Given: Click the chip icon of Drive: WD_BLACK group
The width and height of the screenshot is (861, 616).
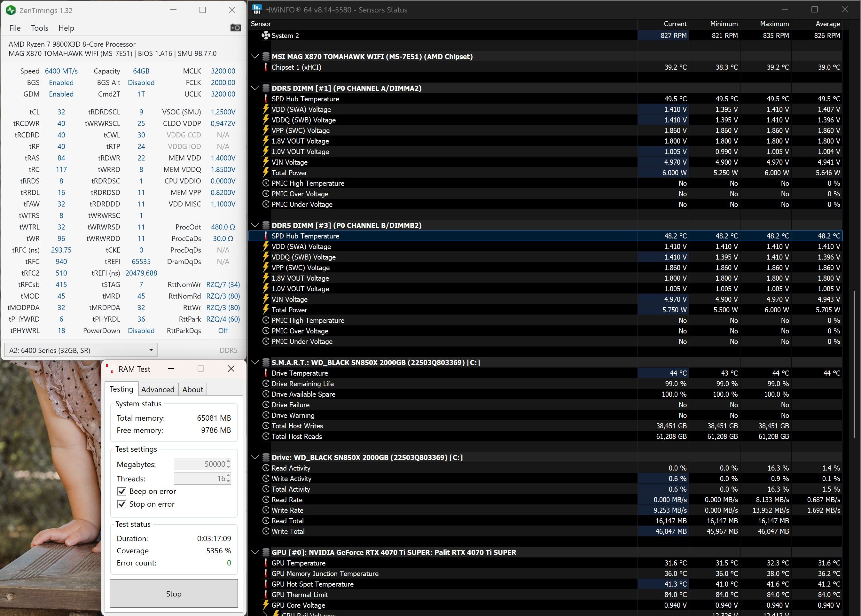Looking at the screenshot, I should coord(266,457).
